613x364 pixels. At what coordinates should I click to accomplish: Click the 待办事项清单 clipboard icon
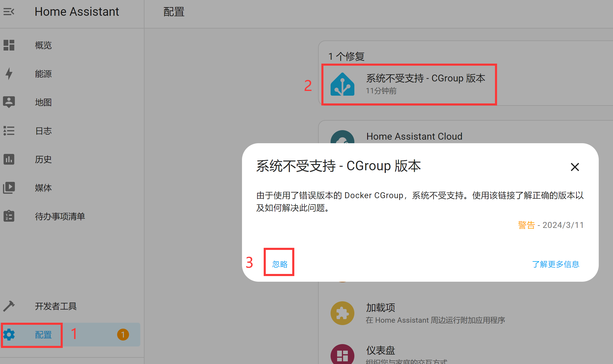[9, 216]
